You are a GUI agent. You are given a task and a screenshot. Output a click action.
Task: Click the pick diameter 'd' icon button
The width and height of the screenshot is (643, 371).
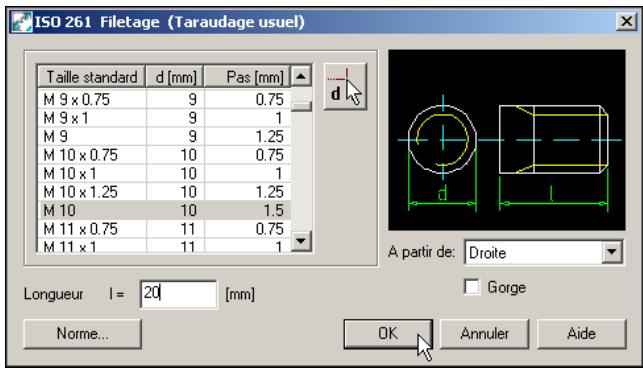[x=345, y=86]
